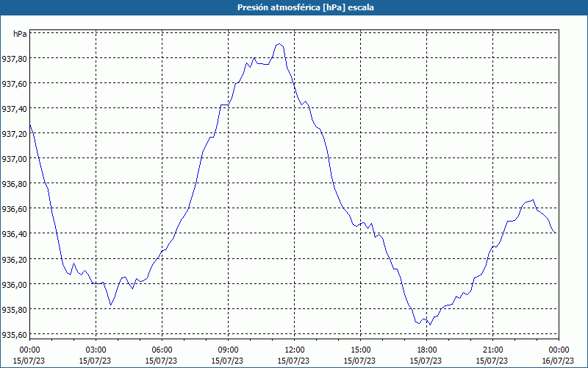
Task: Click the 936,80 y-axis label
Action: point(14,184)
